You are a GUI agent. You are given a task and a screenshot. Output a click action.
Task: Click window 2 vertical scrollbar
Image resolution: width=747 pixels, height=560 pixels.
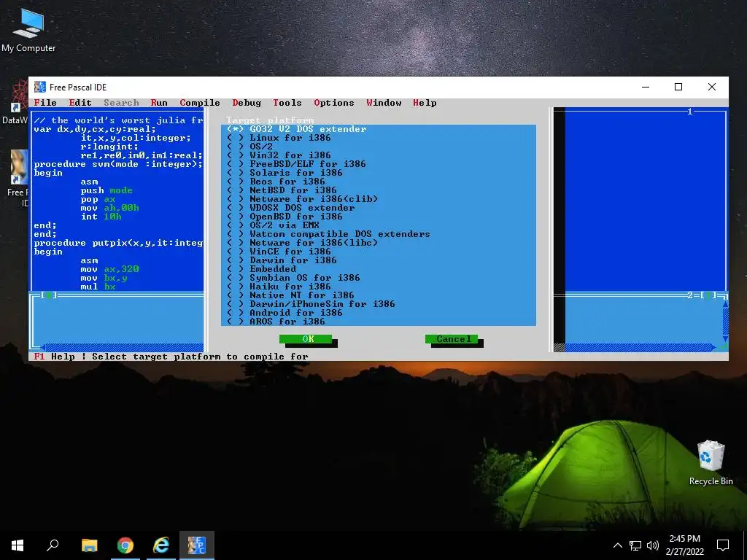[725, 322]
